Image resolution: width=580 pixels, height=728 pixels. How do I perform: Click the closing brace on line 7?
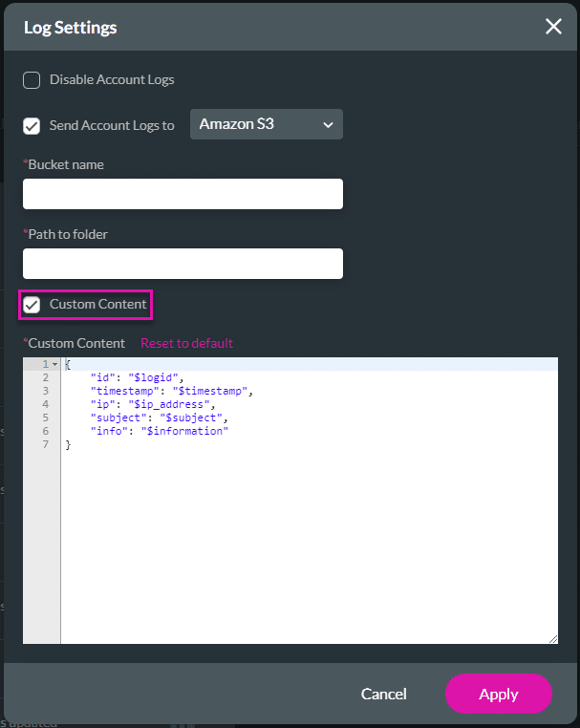click(68, 444)
